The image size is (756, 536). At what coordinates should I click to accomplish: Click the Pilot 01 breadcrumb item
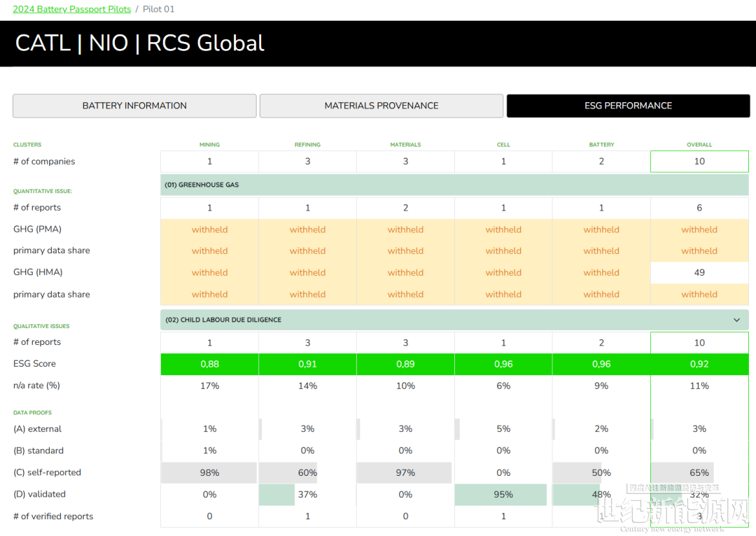click(x=158, y=9)
